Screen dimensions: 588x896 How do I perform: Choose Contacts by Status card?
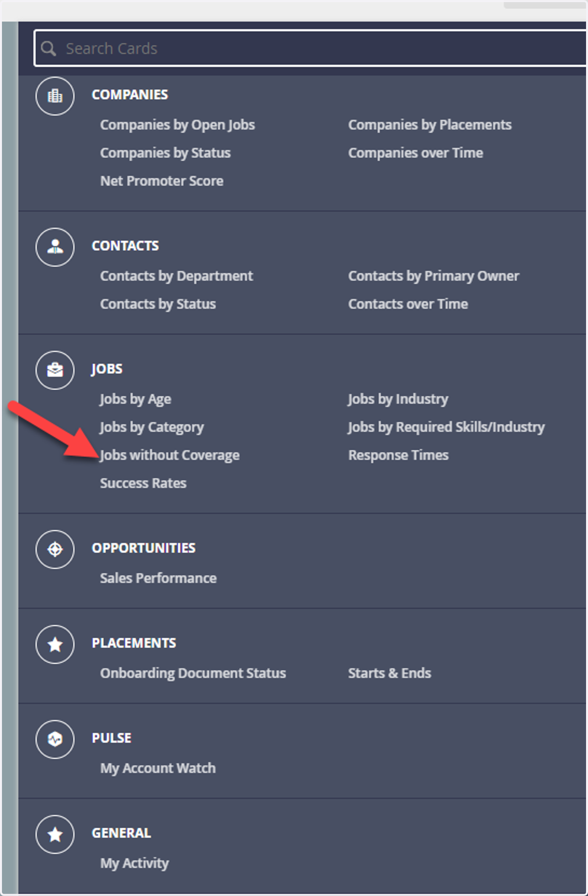[x=158, y=304]
